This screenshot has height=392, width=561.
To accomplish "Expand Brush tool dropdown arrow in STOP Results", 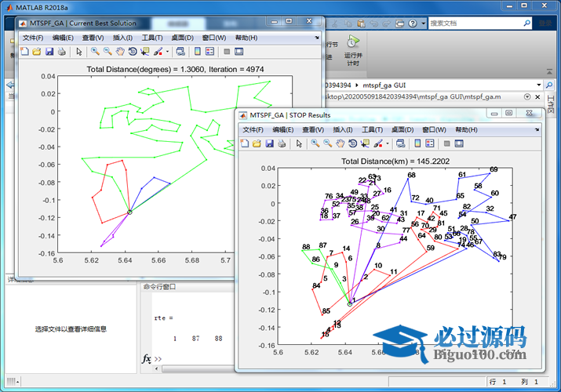I will pos(388,143).
